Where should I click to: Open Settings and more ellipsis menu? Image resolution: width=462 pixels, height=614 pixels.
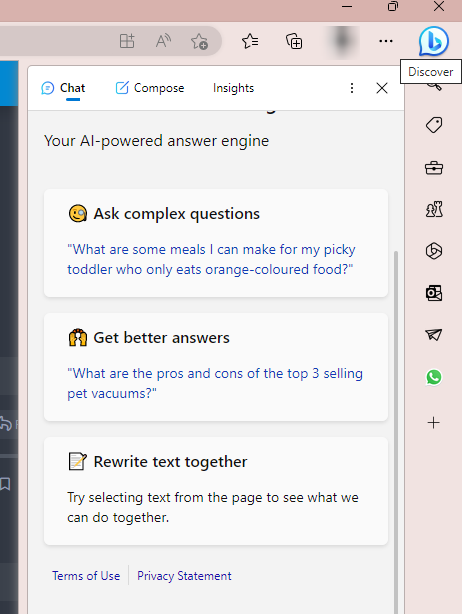point(386,41)
